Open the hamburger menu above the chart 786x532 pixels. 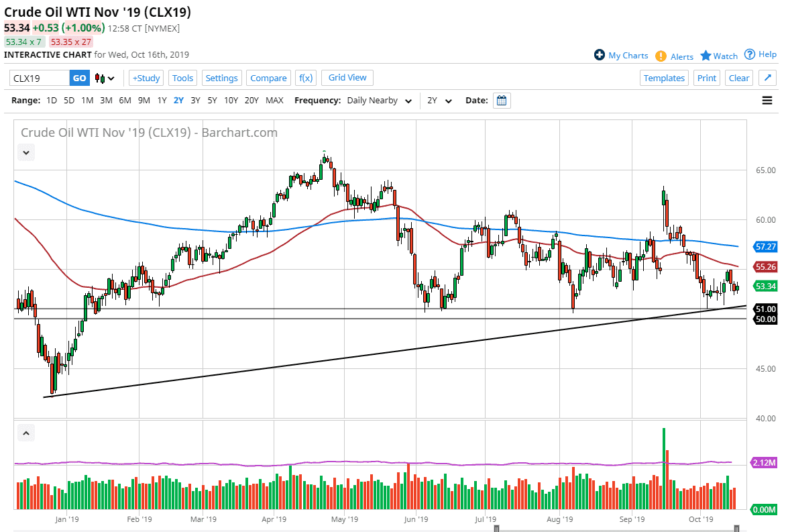click(x=767, y=100)
